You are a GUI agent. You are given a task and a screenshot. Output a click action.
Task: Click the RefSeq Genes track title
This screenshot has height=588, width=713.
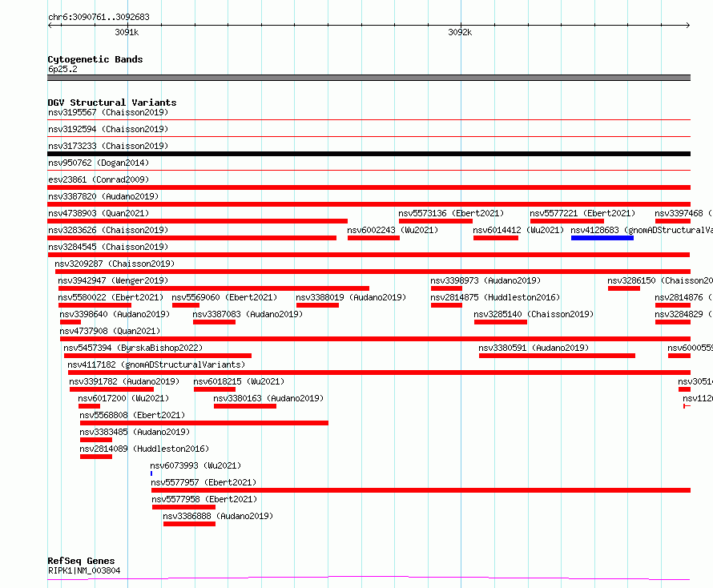(81, 561)
